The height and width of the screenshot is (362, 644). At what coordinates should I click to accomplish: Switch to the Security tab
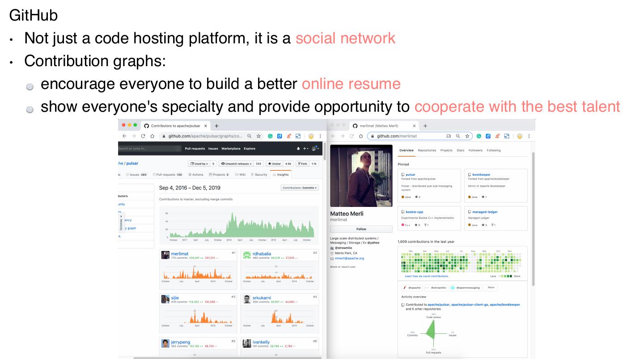(259, 175)
